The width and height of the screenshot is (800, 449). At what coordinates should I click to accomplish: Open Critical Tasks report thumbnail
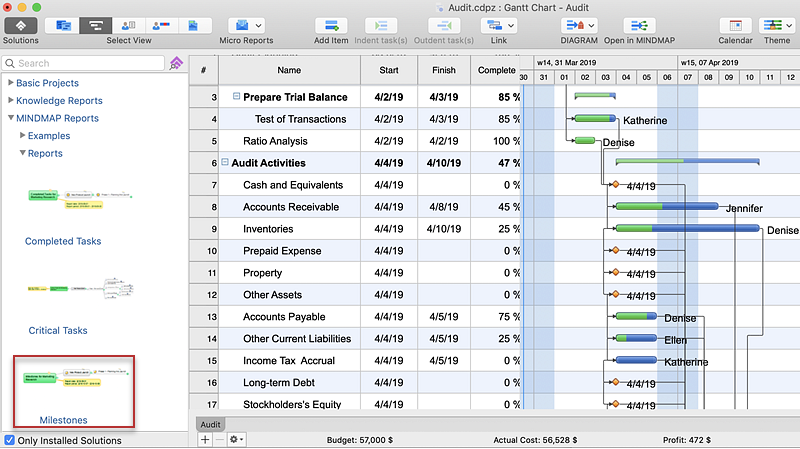[82, 288]
